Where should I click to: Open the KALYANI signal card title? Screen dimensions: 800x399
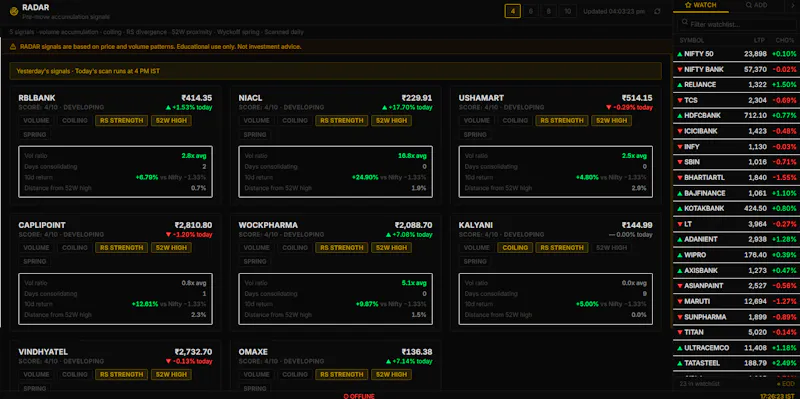(x=476, y=225)
